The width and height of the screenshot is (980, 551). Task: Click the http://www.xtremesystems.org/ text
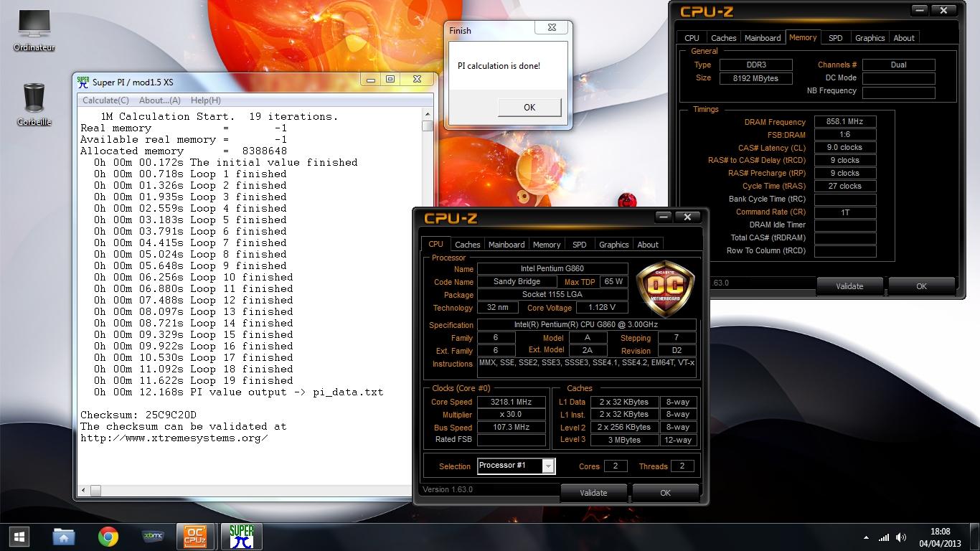point(174,438)
